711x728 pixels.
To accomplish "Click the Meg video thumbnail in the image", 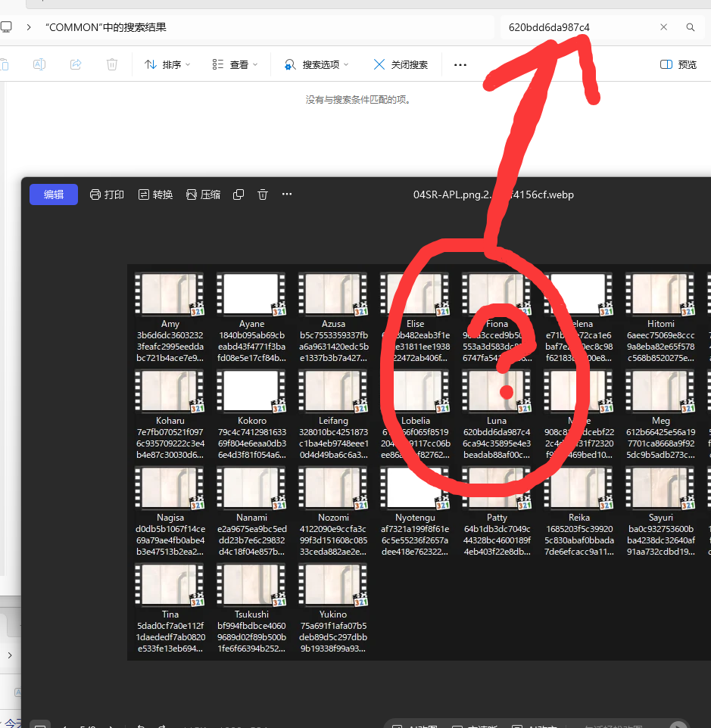I will click(661, 391).
